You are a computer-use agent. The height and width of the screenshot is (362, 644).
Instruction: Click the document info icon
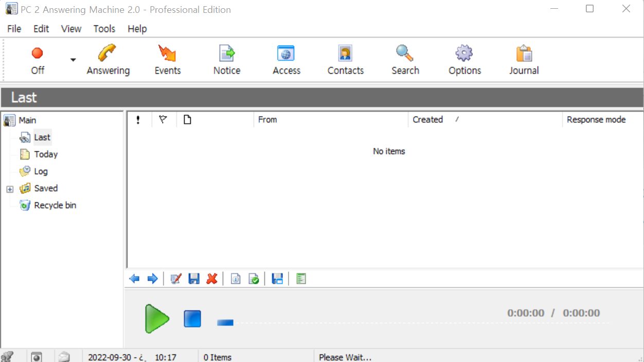coord(236,279)
